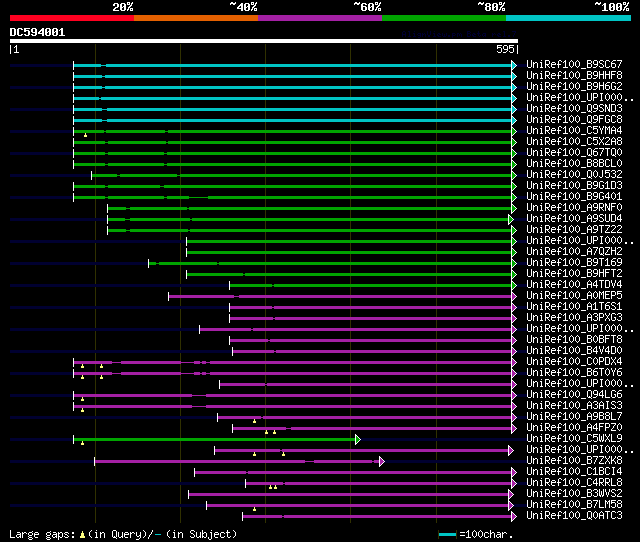The height and width of the screenshot is (542, 640).
Task: Select the UniRef100_Q0J532 label
Action: tap(574, 175)
